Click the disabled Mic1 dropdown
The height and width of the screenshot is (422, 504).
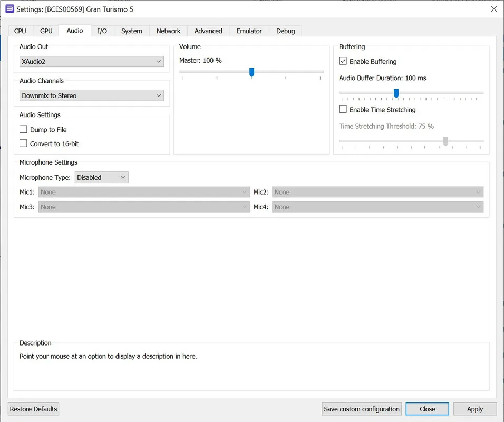[144, 192]
